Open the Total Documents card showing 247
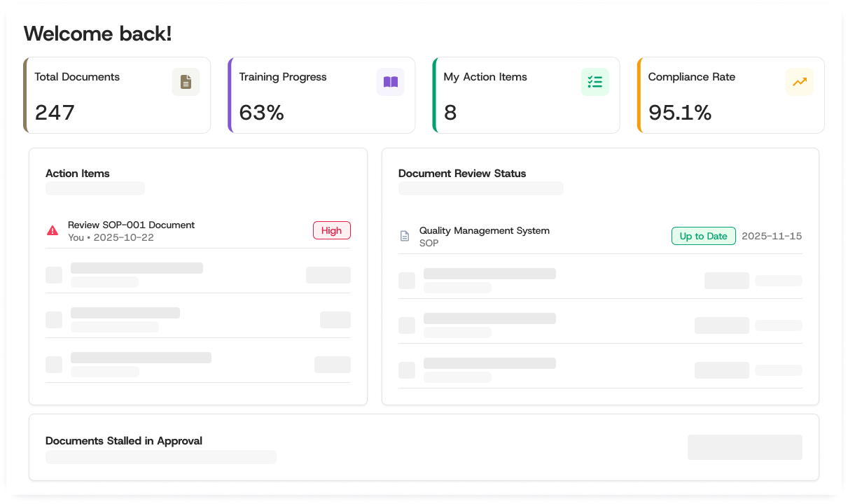This screenshot has width=848, height=504. (117, 95)
